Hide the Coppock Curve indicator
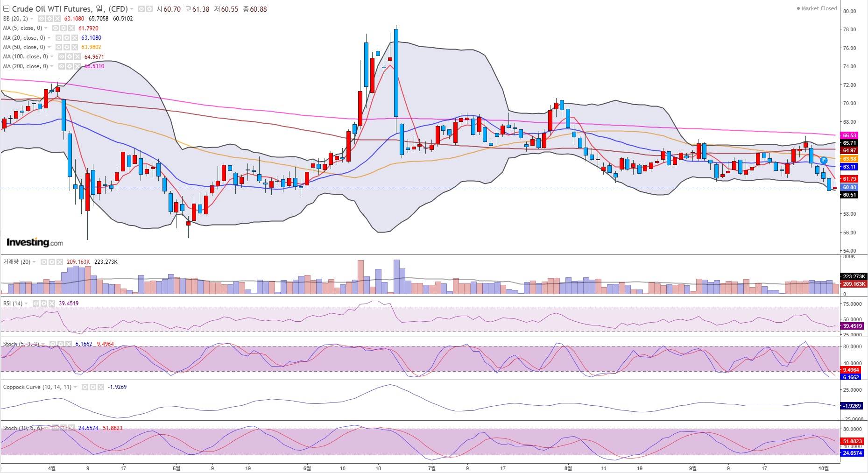This screenshot has height=473, width=868. click(x=85, y=387)
